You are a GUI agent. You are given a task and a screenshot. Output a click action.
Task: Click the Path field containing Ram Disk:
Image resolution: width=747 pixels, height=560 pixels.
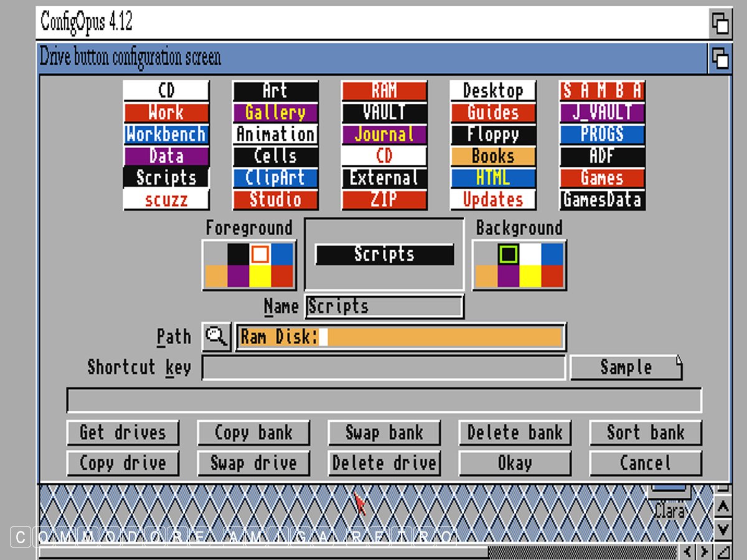400,337
